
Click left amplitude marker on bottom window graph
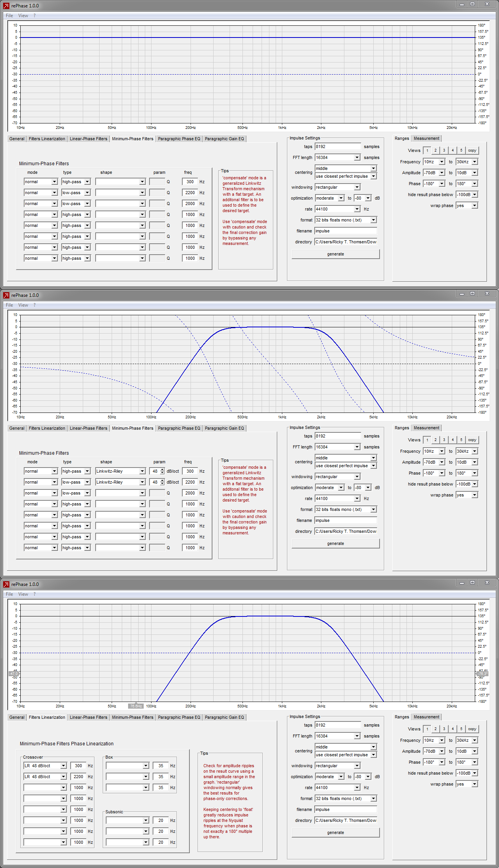[14, 674]
